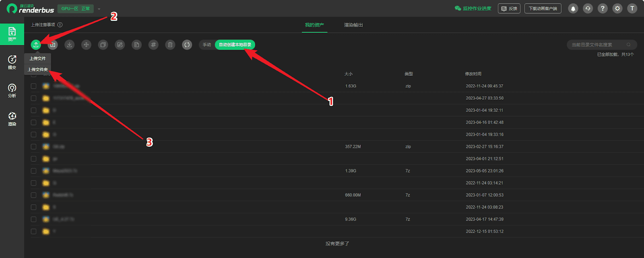644x258 pixels.
Task: Click the refresh circular-arrows icon
Action: point(187,45)
